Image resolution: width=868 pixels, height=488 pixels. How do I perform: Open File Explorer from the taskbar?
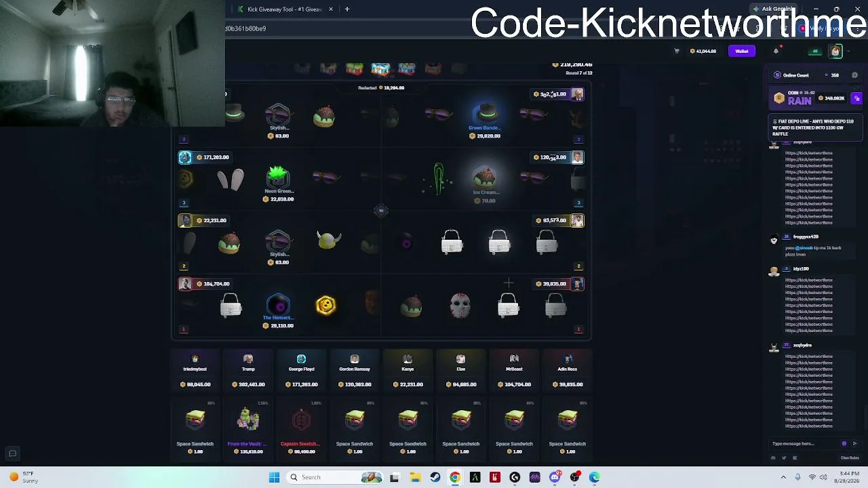pos(415,477)
